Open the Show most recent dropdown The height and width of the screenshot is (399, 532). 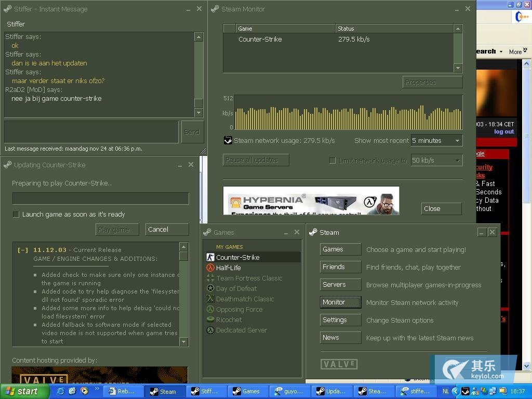coord(436,141)
